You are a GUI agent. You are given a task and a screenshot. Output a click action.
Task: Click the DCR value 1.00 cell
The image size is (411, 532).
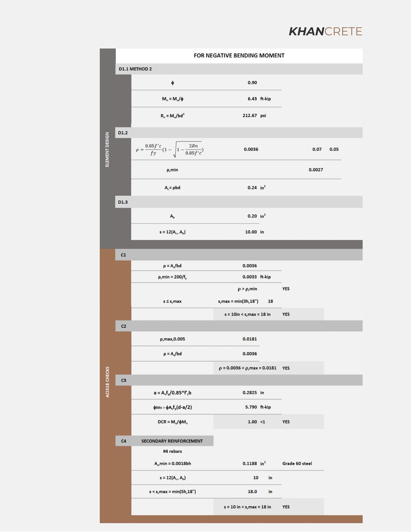click(x=252, y=422)
